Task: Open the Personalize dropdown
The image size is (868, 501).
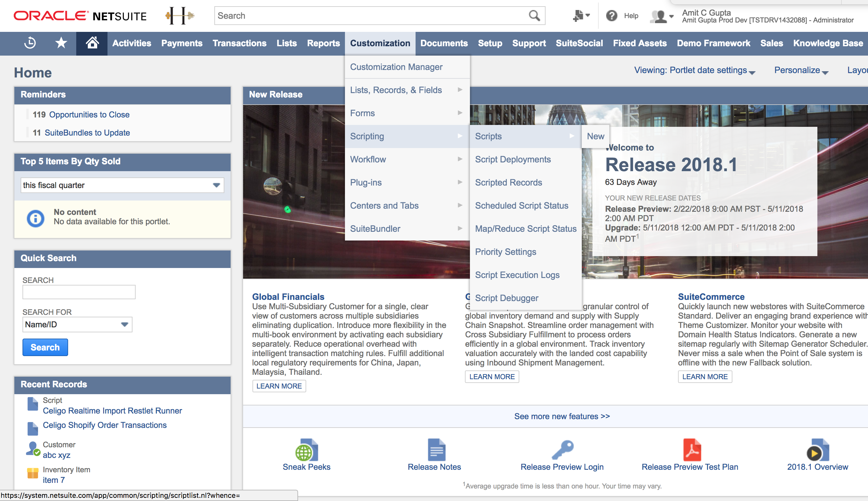Action: tap(801, 71)
